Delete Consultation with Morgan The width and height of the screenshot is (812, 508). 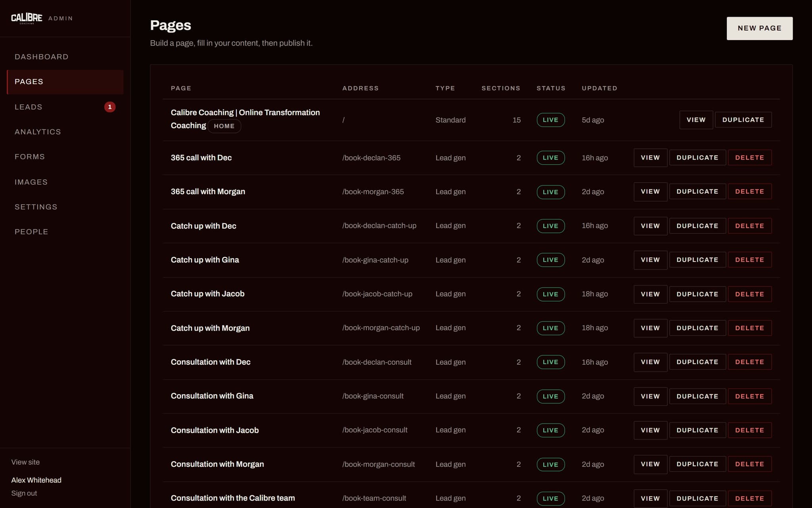pyautogui.click(x=749, y=464)
